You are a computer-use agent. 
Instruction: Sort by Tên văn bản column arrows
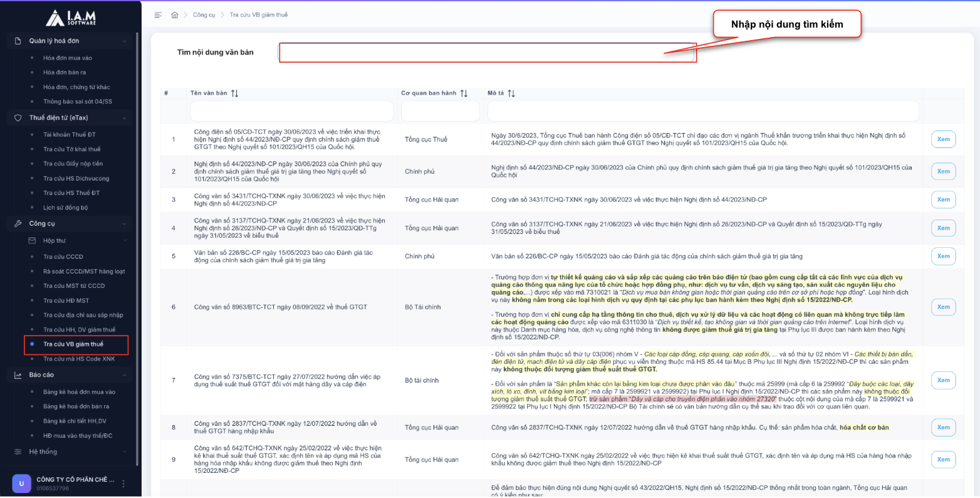(x=235, y=93)
